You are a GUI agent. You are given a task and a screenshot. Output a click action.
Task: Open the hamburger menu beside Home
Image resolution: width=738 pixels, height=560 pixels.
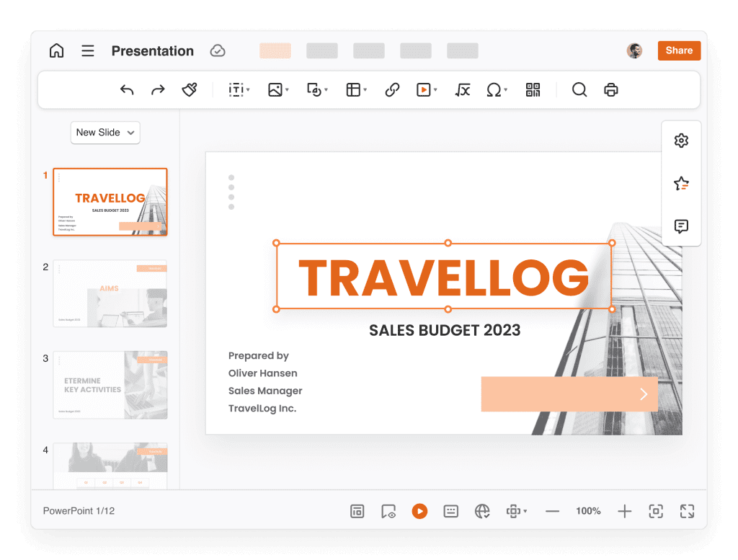point(87,50)
